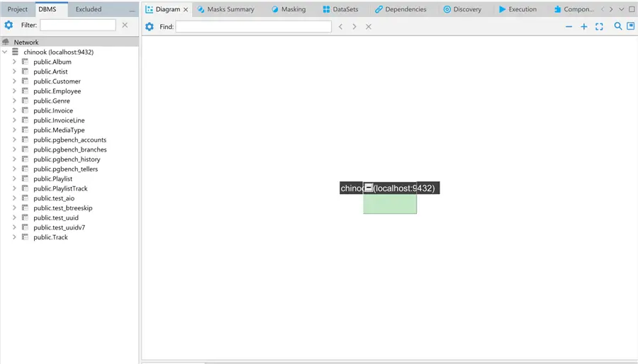Image resolution: width=638 pixels, height=364 pixels.
Task: Select public.Customer in the tree
Action: pyautogui.click(x=57, y=81)
